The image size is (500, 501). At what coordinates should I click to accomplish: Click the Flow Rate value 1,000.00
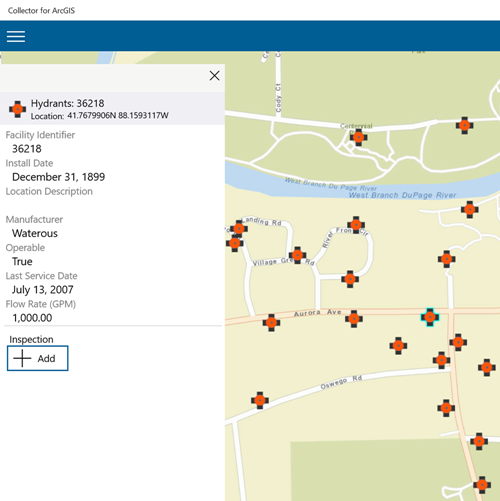click(x=32, y=318)
